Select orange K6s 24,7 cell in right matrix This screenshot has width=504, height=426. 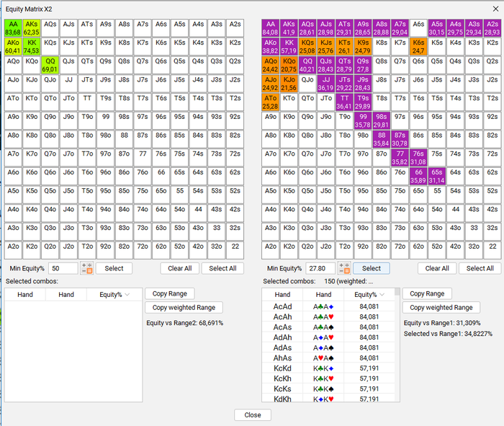point(418,46)
